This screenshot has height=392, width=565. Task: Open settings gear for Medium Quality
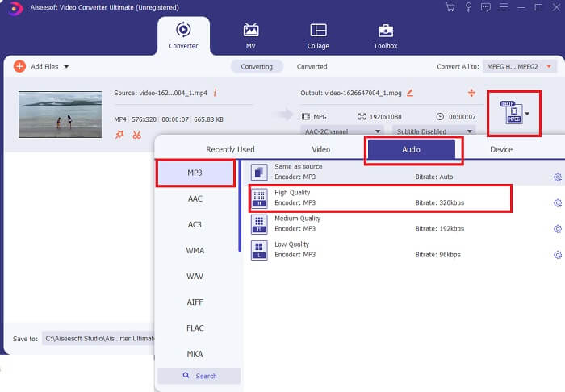tap(558, 229)
